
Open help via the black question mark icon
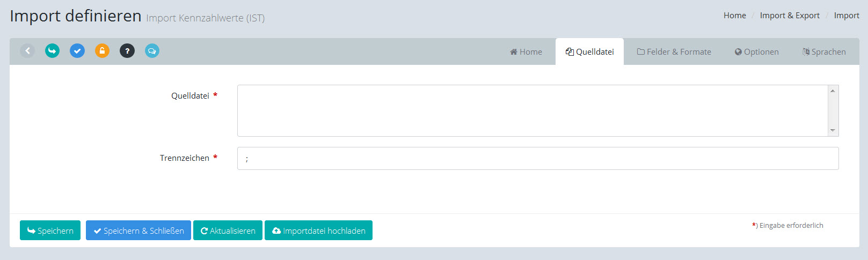point(127,51)
